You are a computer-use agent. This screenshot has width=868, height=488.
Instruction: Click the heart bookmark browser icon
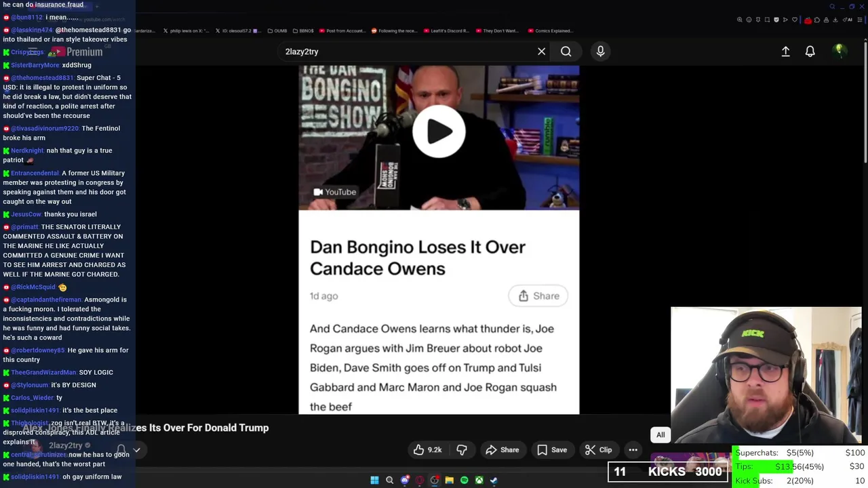[x=795, y=20]
